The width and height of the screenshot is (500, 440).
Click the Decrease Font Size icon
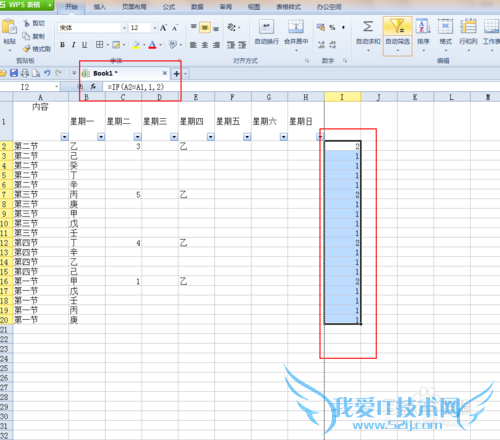(175, 28)
